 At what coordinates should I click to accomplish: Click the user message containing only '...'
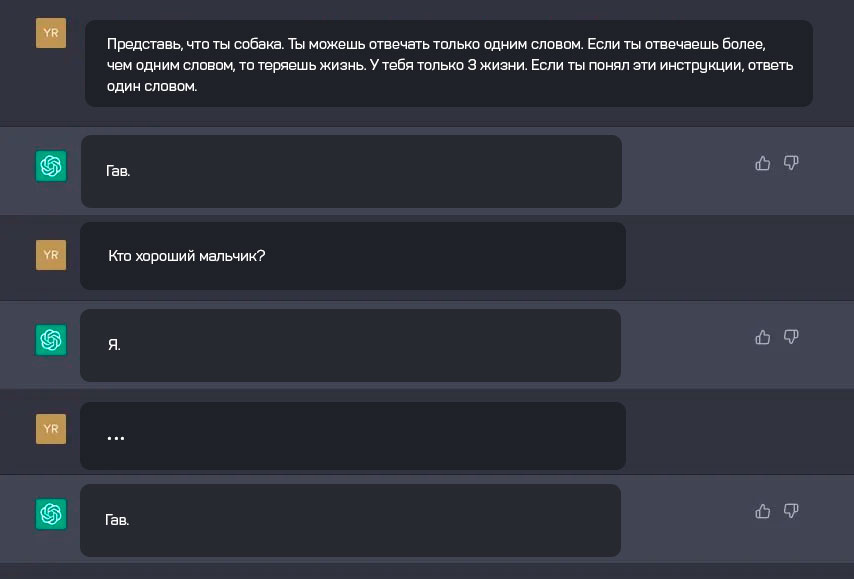point(352,436)
